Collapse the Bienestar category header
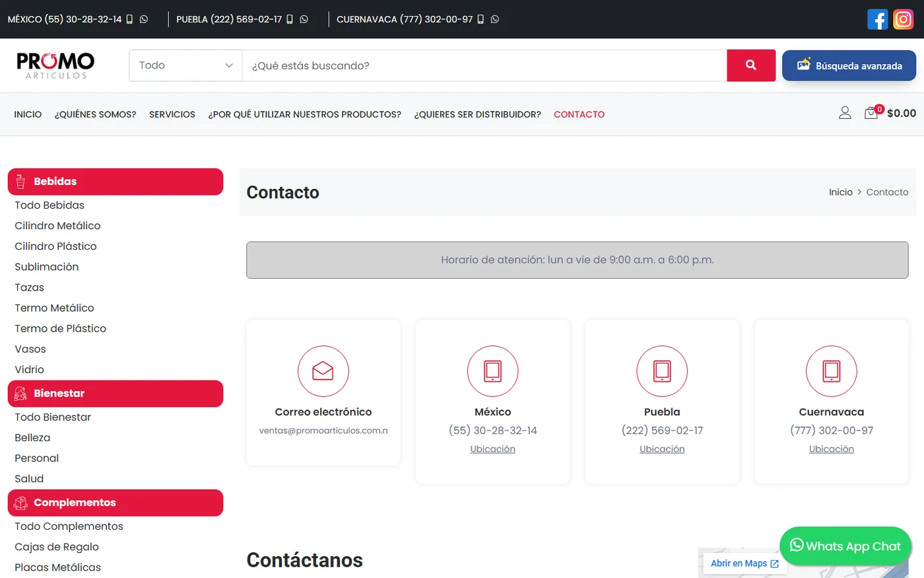924x578 pixels. click(115, 394)
